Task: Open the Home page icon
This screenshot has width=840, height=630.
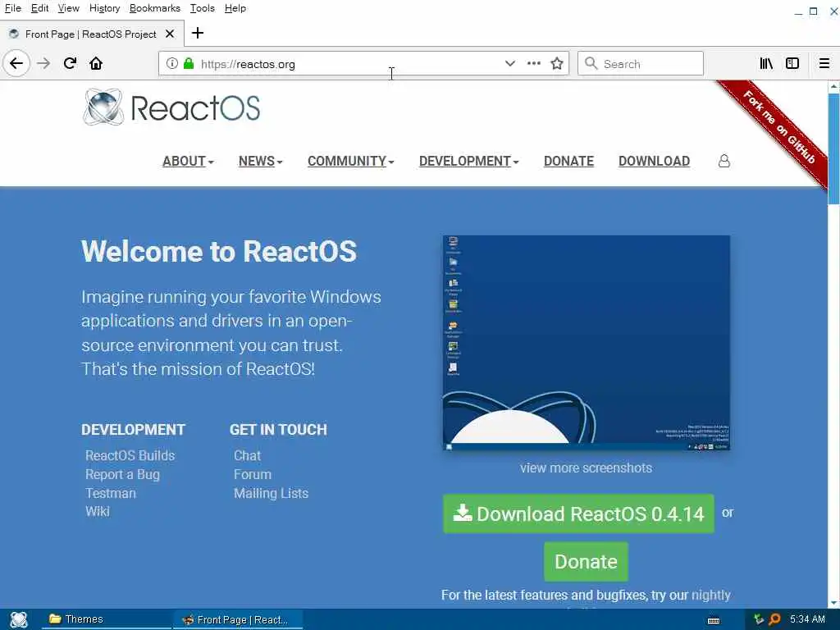Action: [96, 64]
